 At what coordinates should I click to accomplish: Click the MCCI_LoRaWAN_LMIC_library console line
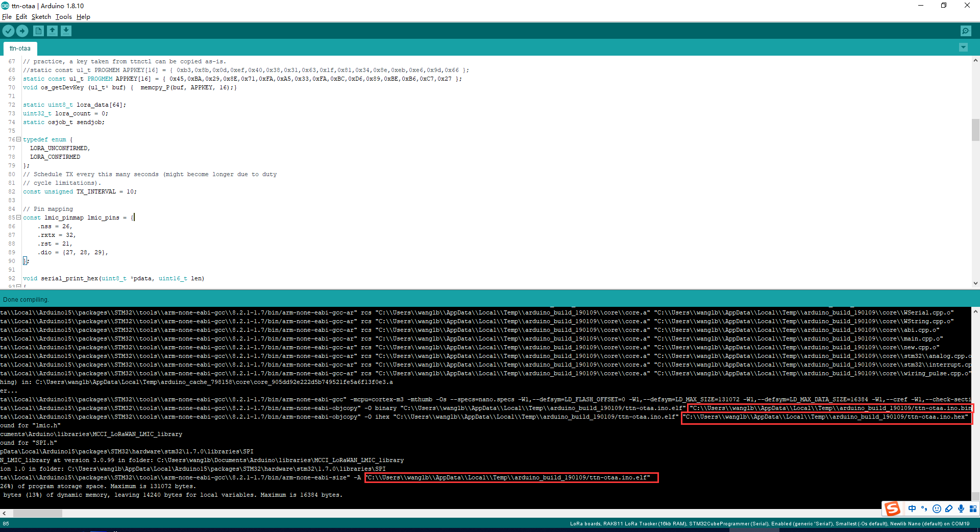[x=91, y=434]
